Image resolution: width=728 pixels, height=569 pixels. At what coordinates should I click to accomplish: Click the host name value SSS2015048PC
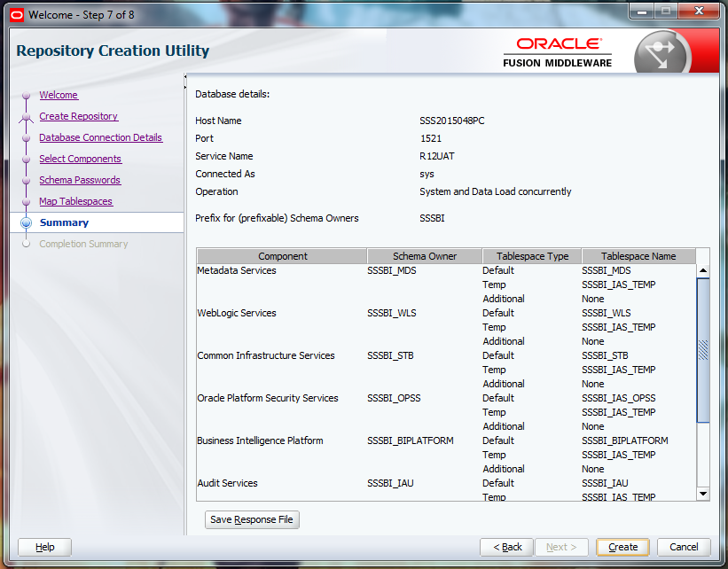[x=451, y=121]
